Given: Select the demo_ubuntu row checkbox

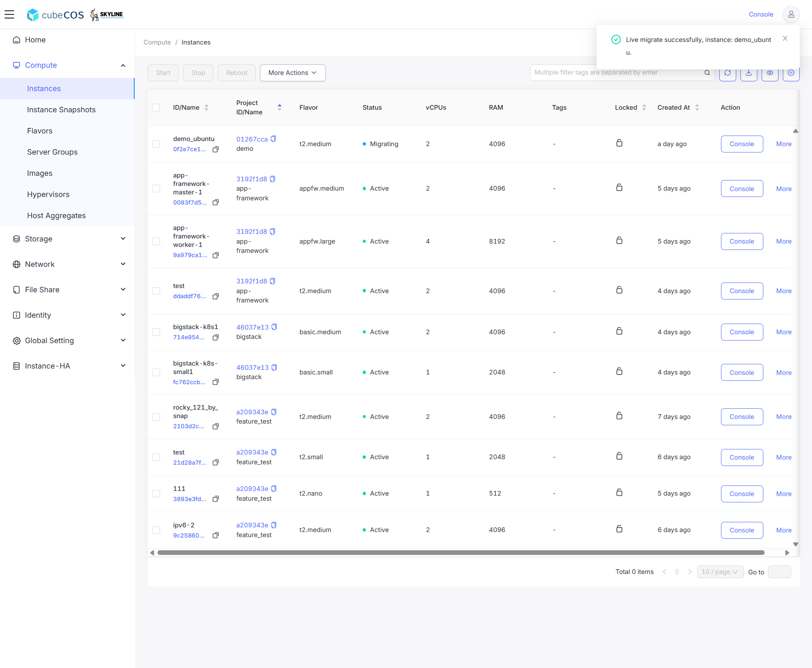Looking at the screenshot, I should (156, 144).
